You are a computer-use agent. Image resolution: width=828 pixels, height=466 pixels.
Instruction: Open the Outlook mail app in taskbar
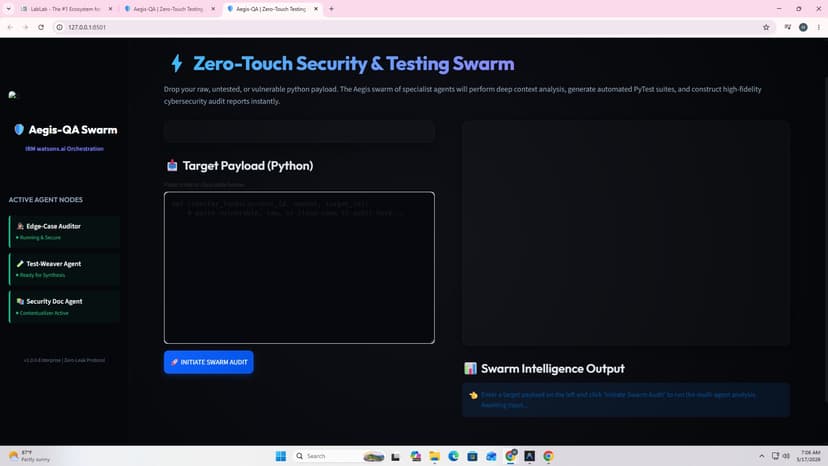491,456
